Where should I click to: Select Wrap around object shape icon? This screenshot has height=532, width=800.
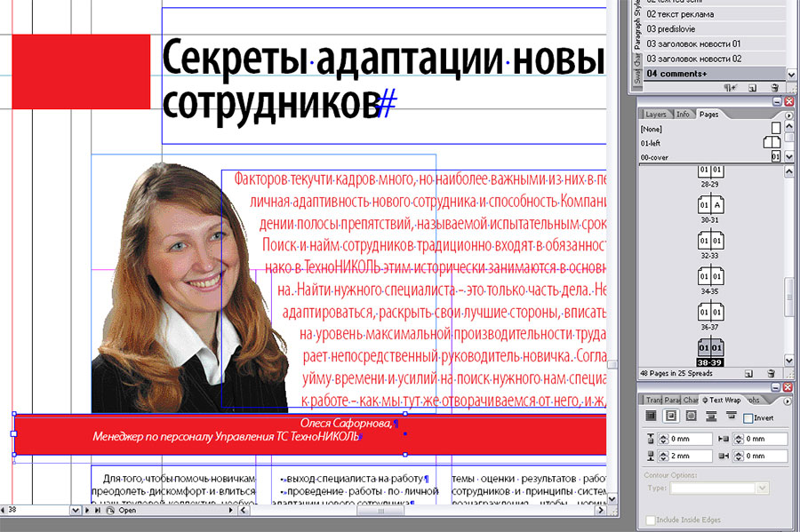pyautogui.click(x=692, y=417)
